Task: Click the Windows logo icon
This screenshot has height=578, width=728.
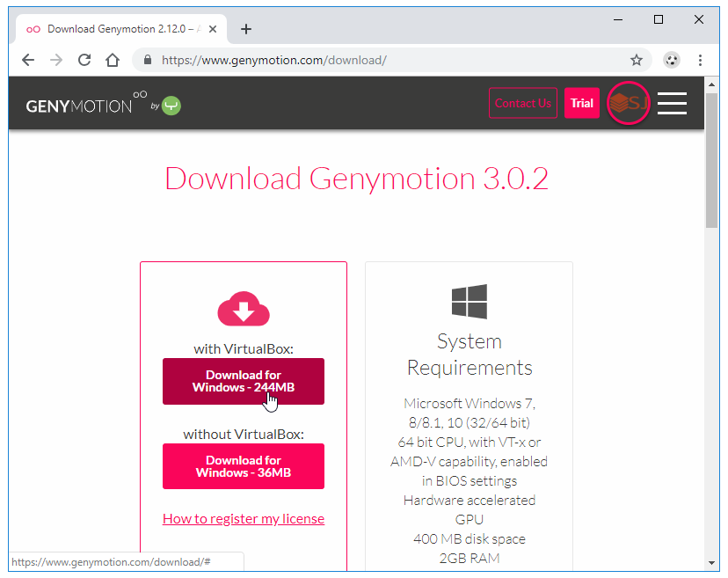Action: coord(469,302)
